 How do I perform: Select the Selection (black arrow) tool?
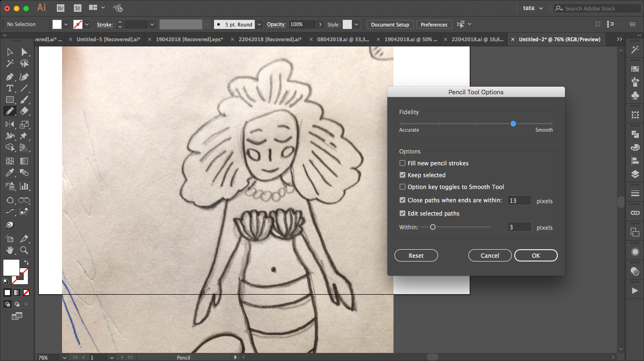pos(9,52)
